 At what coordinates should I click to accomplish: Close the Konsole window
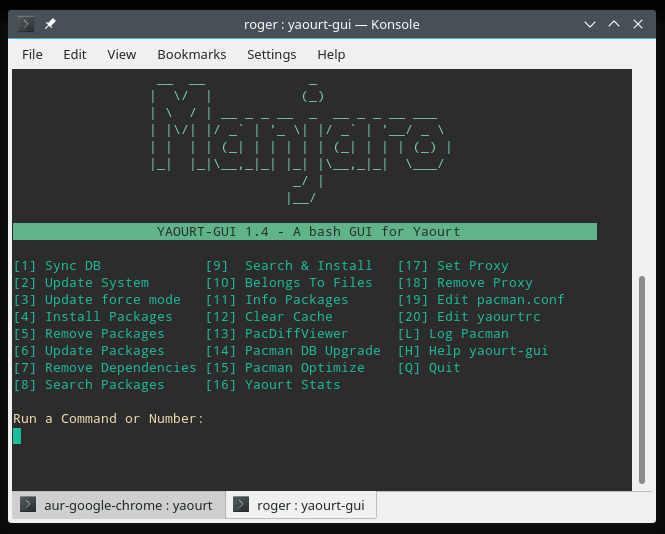640,24
